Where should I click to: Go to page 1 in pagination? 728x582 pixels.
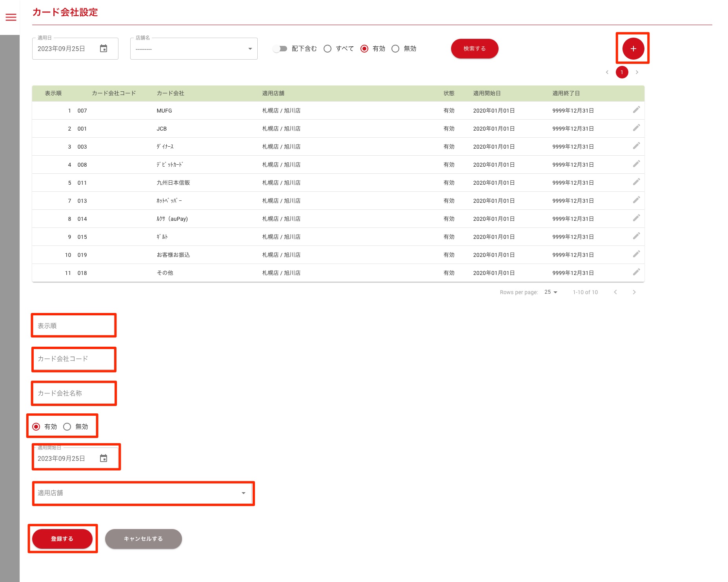tap(622, 72)
